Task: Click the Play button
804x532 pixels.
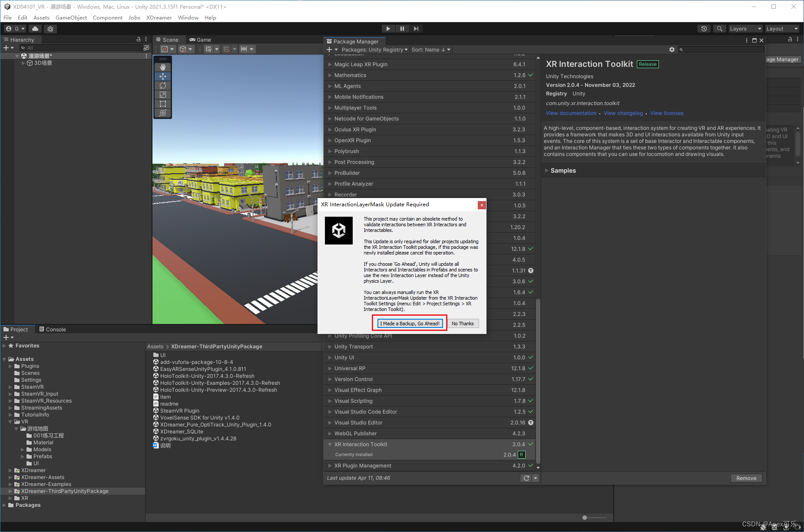Action: point(388,29)
